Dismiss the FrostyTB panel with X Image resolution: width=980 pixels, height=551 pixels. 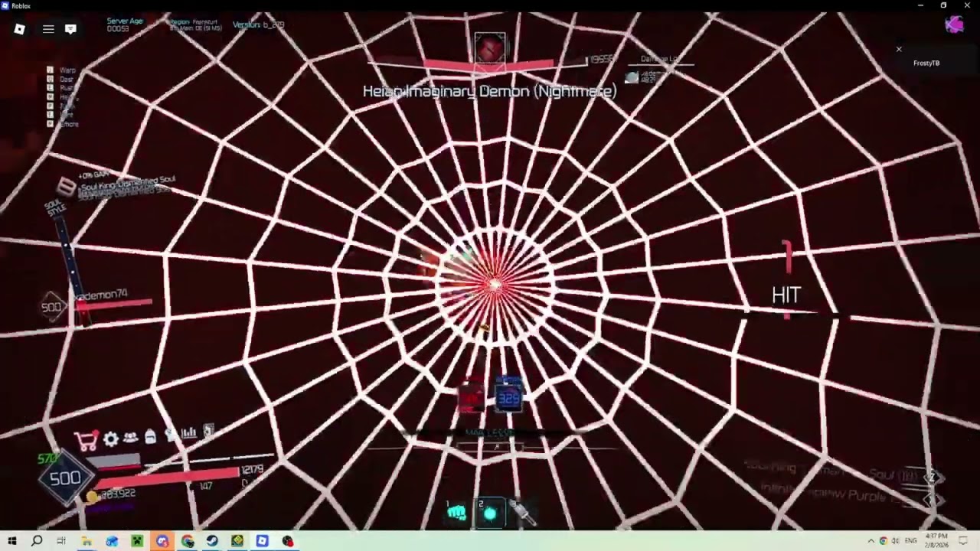(x=899, y=50)
